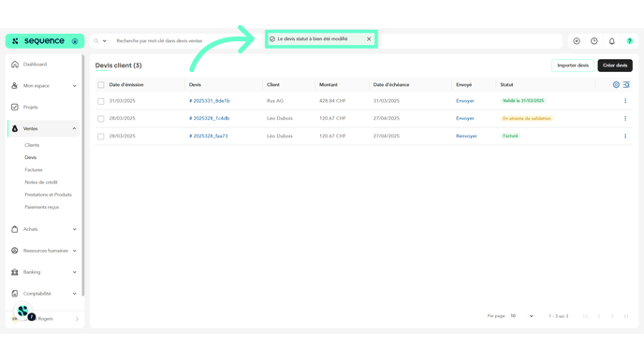Click the Créer devis button

(615, 65)
